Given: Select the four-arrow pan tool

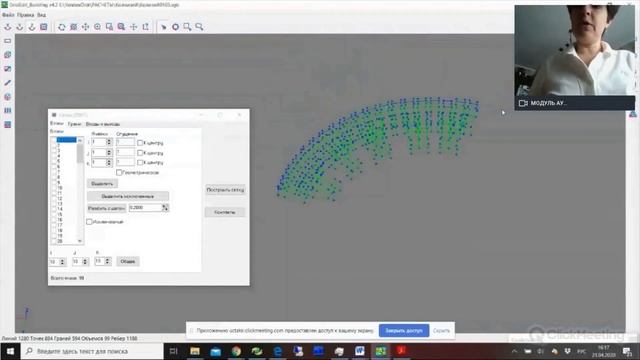Looking at the screenshot, I should tap(85, 27).
